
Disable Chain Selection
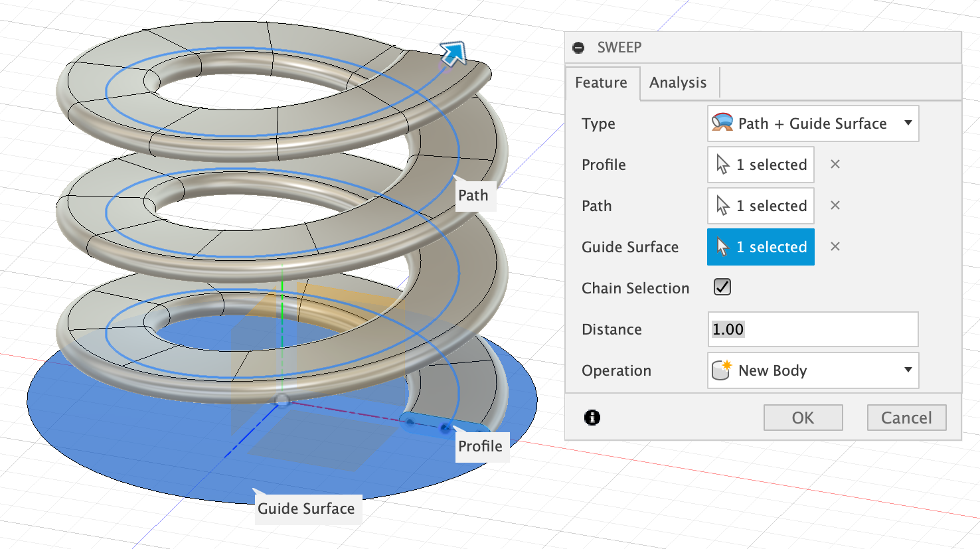[722, 287]
